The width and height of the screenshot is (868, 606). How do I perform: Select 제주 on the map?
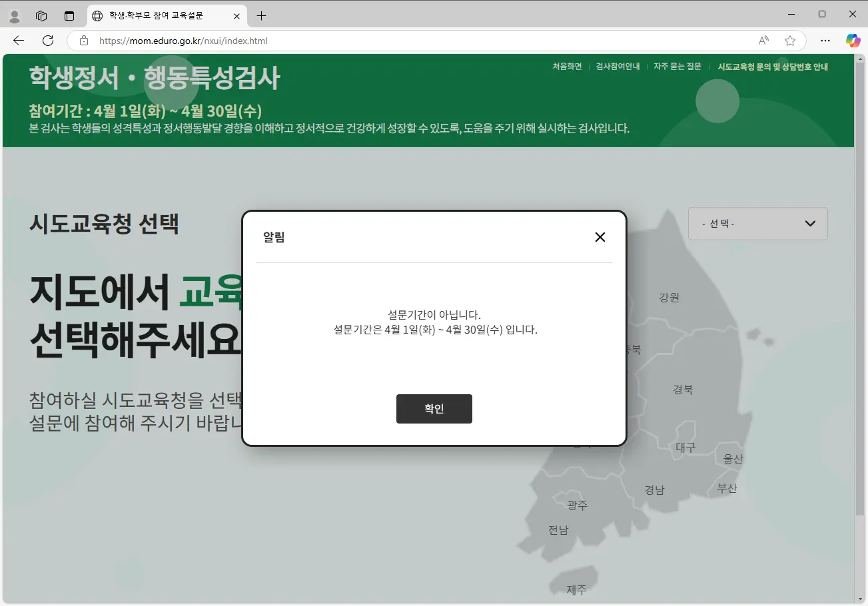576,590
